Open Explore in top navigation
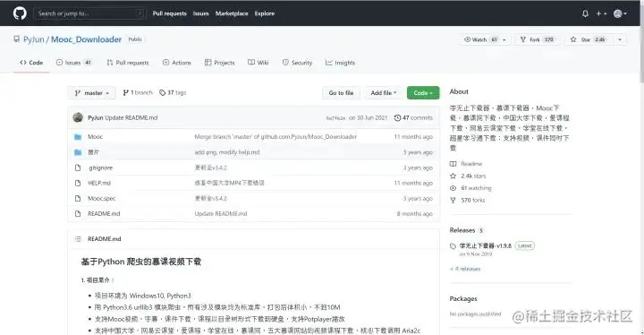Viewport: 644px width, 335px height. (x=265, y=13)
